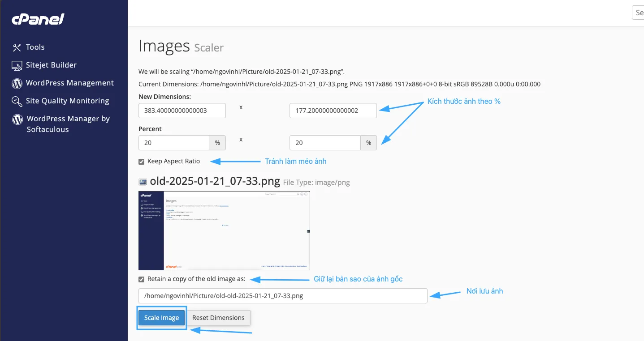Click the 'Keep Aspect Ratio' label

173,161
